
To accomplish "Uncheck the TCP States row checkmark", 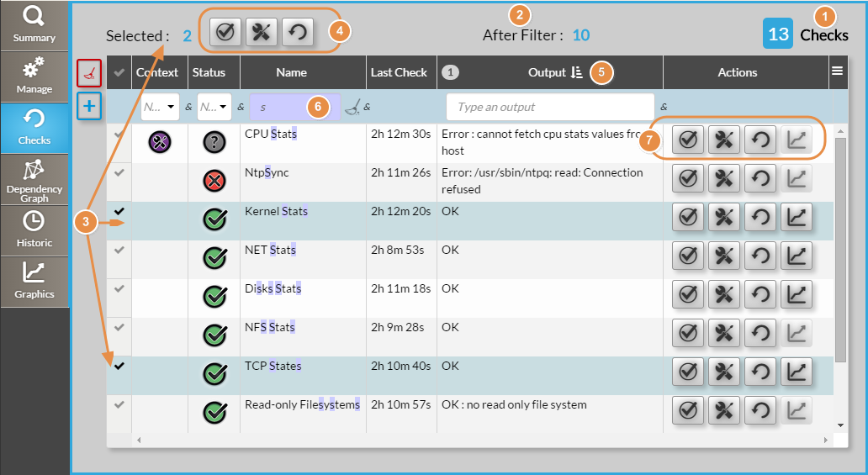I will [x=119, y=366].
